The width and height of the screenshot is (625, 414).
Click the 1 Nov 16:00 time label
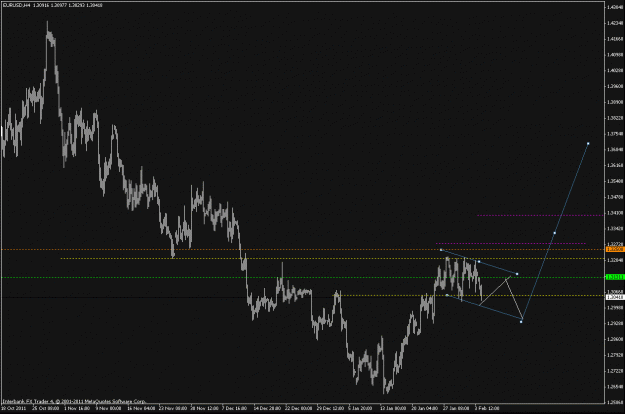click(77, 408)
